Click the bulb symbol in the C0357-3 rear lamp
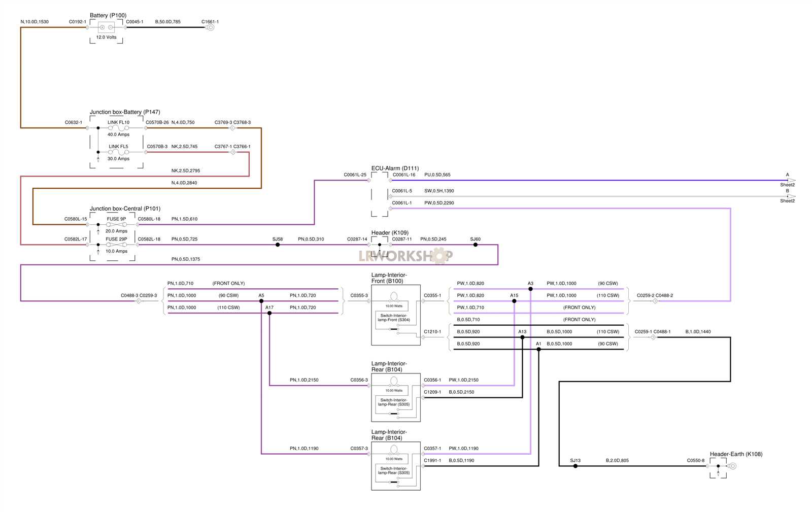This screenshot has height=512, width=812. [394, 450]
